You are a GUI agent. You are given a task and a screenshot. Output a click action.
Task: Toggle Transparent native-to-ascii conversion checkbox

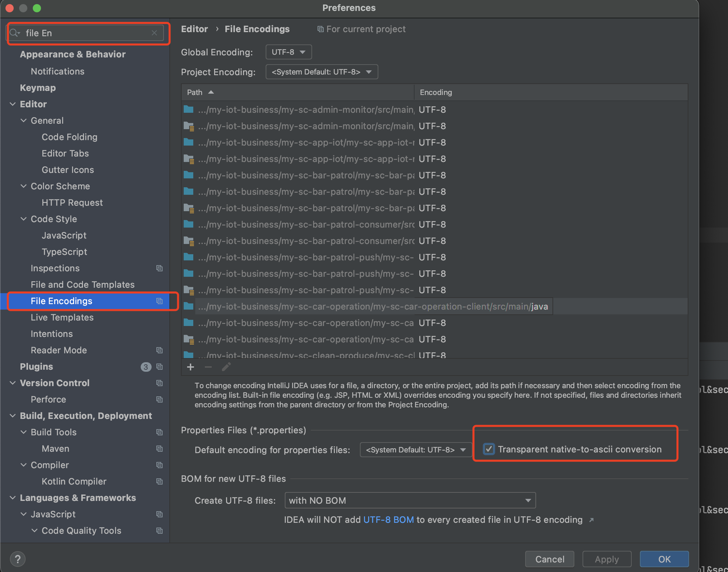pos(489,449)
